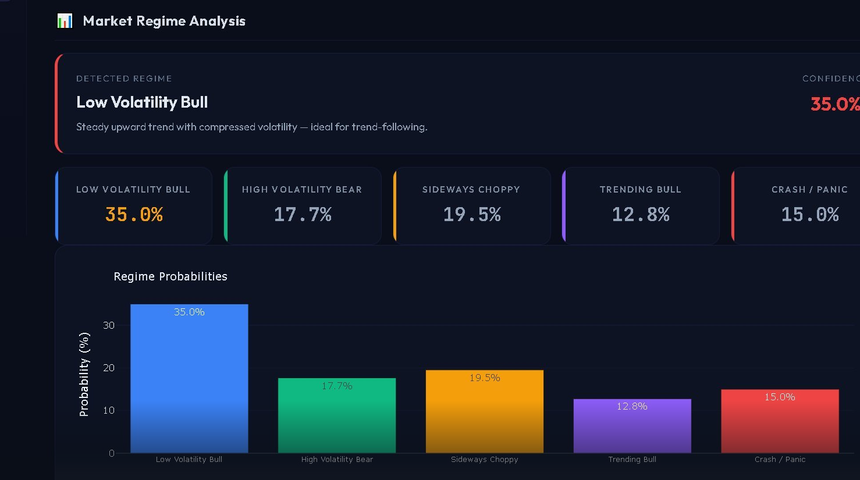Click the 15.0% value in Crash / Panic card
860x480 pixels.
click(x=810, y=214)
